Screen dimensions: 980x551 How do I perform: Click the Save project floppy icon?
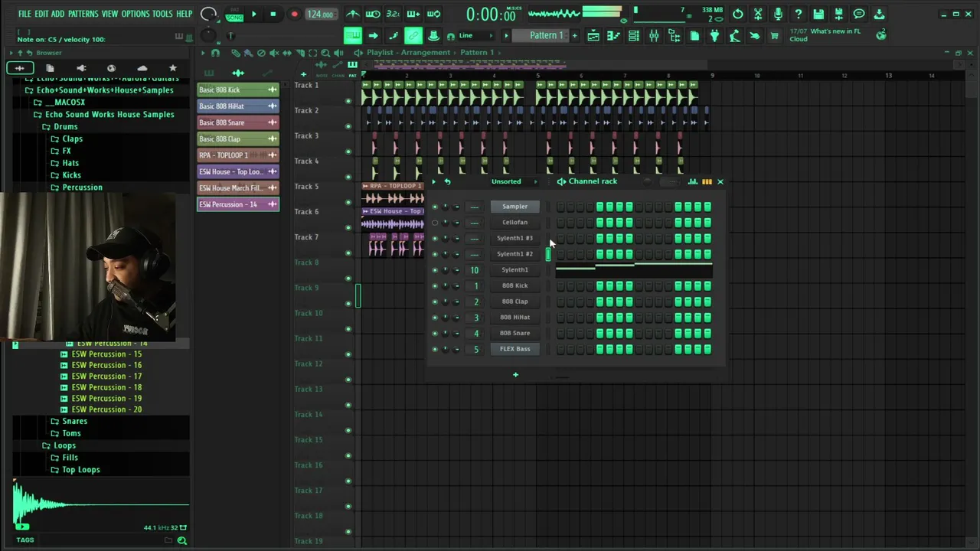(x=818, y=14)
